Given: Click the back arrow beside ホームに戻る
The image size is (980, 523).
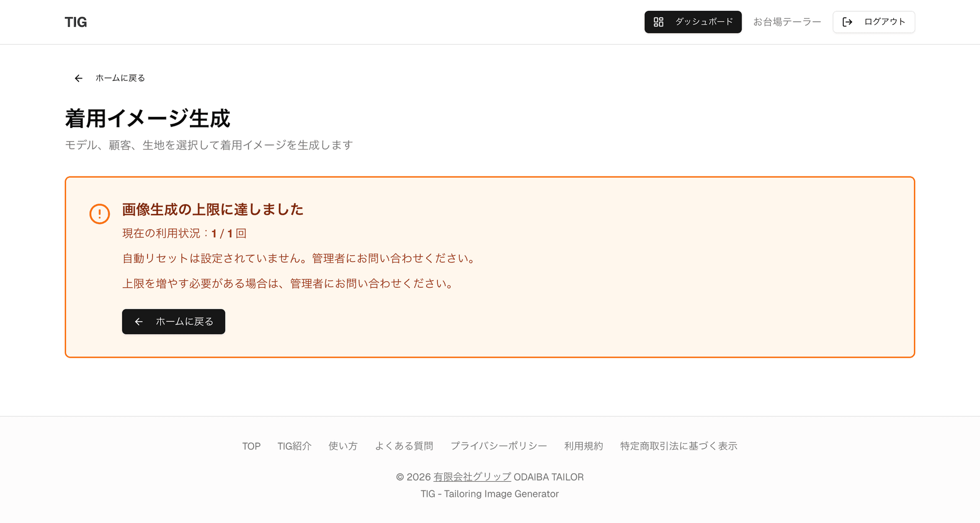Looking at the screenshot, I should (x=78, y=78).
